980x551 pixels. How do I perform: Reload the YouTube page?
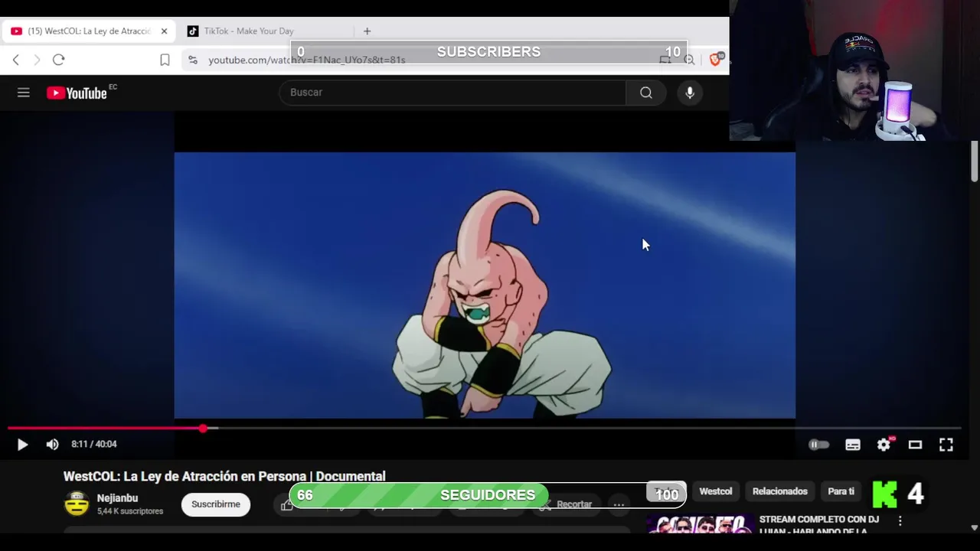[x=59, y=60]
